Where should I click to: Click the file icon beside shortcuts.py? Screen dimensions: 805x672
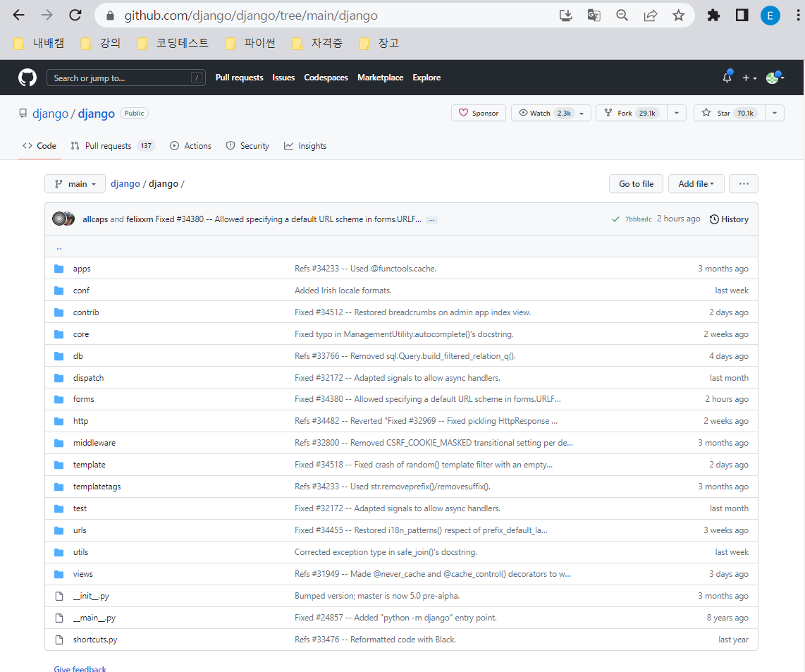coord(59,640)
